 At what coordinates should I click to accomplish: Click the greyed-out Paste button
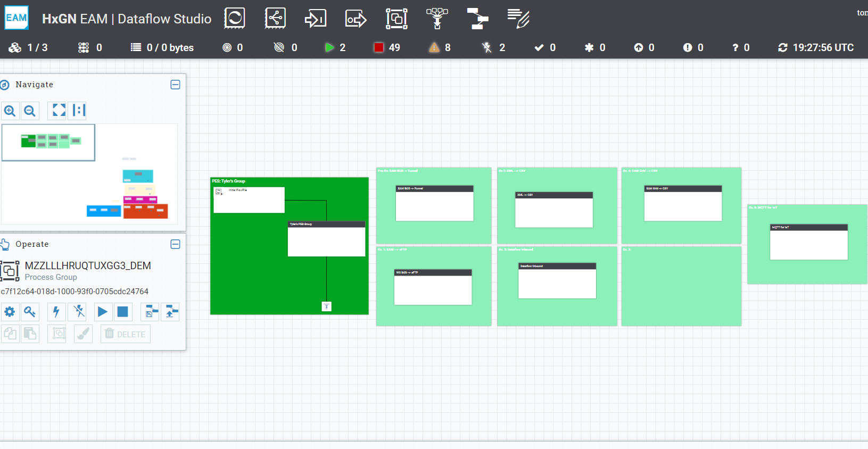[x=30, y=334]
